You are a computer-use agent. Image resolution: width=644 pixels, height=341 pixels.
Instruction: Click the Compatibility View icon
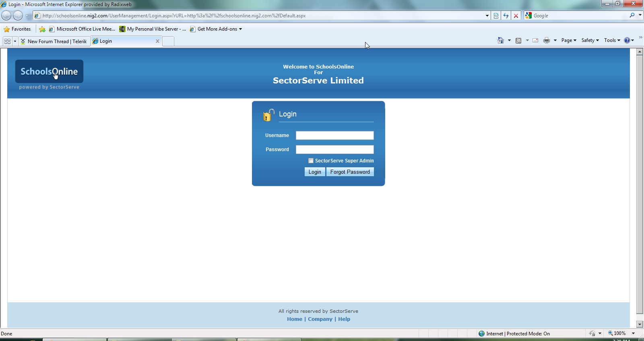tap(496, 16)
